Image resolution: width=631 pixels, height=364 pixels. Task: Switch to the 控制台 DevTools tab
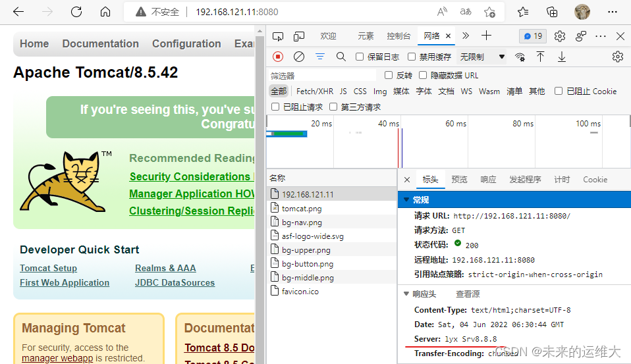click(x=398, y=36)
